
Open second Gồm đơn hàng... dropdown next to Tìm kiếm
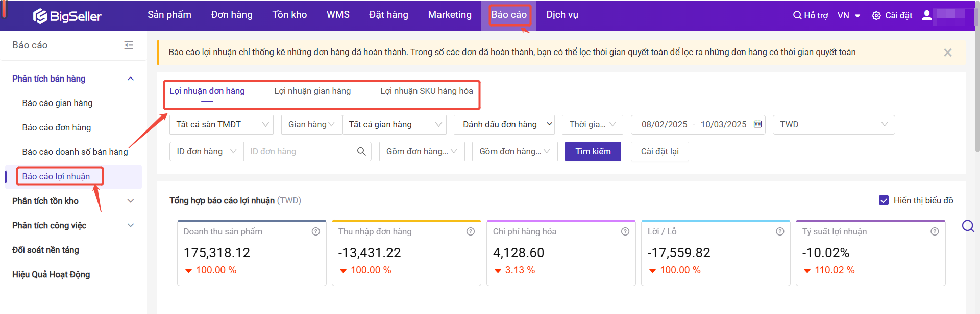click(515, 151)
